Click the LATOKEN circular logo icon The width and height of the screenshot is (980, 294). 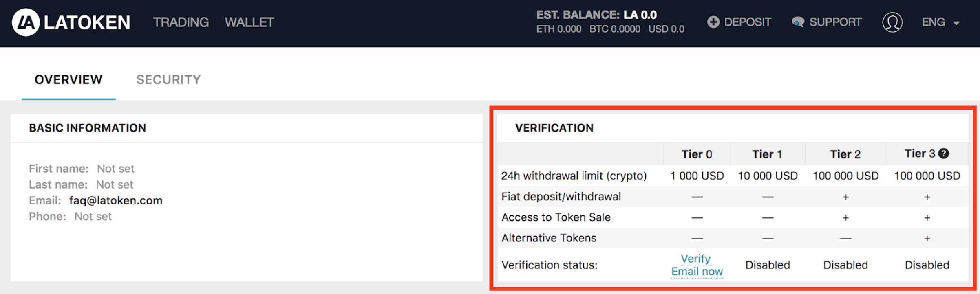(26, 22)
